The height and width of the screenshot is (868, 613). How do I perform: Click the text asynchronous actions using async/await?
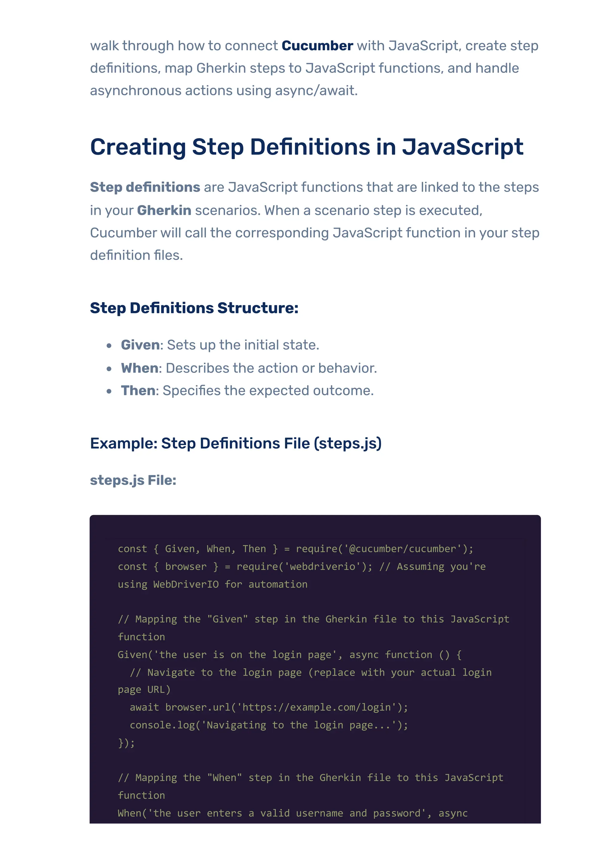coord(224,91)
